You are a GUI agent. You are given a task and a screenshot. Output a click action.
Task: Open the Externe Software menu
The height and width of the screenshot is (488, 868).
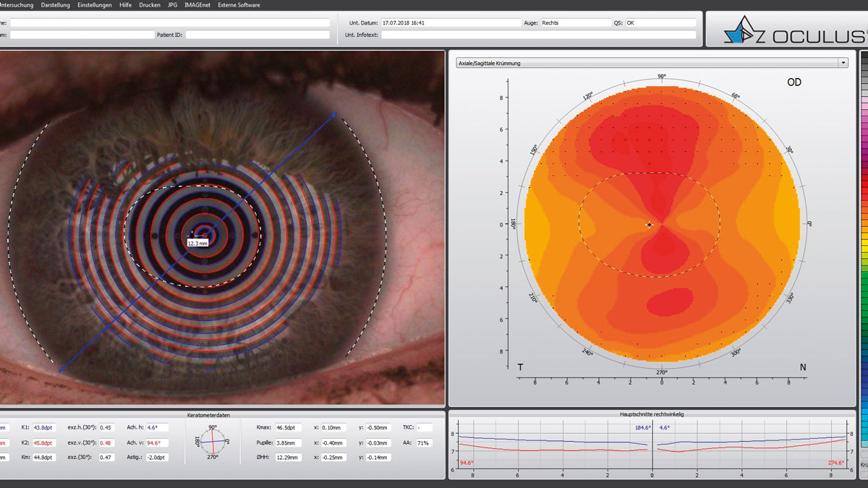[x=239, y=5]
